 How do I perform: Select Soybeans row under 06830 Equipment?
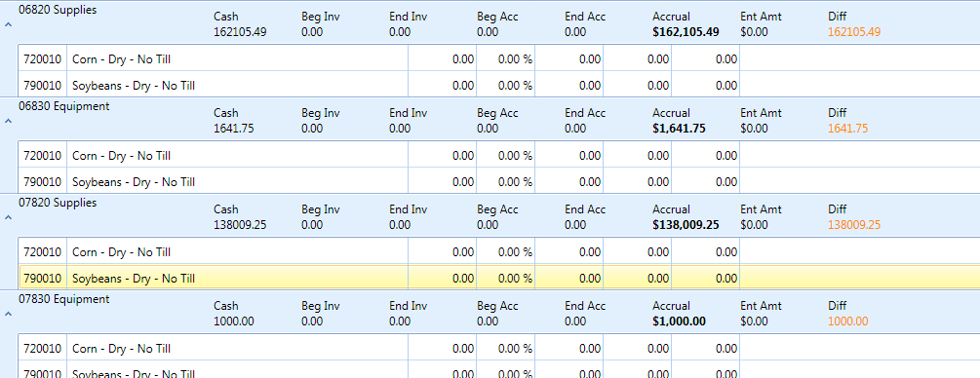500,182
